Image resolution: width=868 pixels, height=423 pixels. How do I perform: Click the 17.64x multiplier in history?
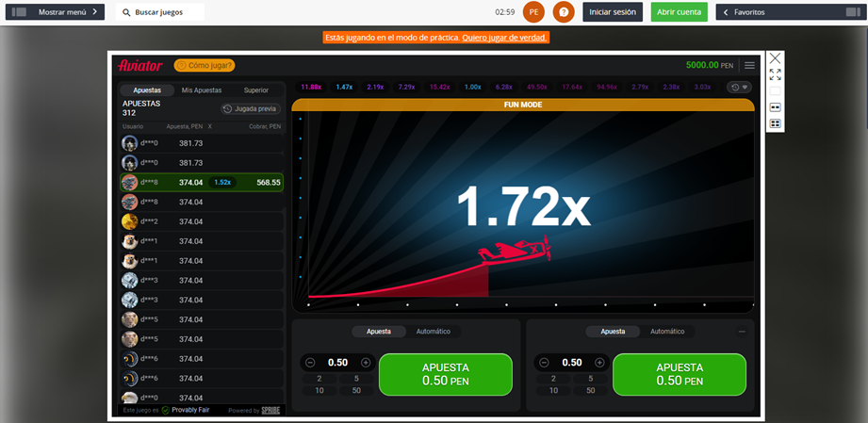[572, 87]
